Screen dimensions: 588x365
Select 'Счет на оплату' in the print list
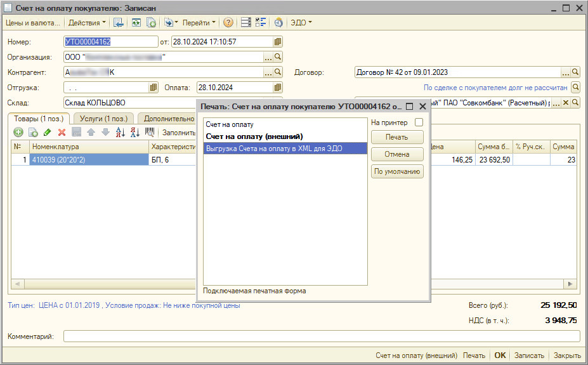pos(285,124)
